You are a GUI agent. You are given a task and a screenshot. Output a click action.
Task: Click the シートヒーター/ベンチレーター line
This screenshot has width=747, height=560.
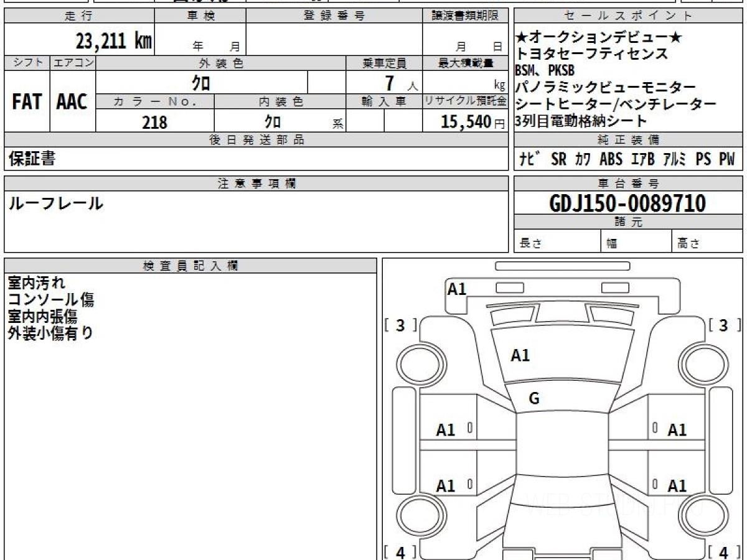pyautogui.click(x=616, y=104)
